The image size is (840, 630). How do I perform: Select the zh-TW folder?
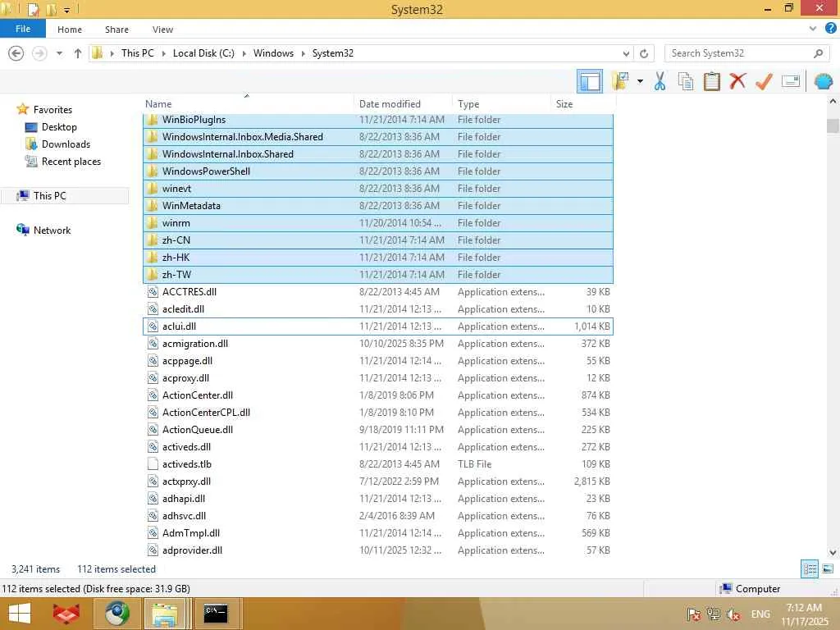coord(378,274)
